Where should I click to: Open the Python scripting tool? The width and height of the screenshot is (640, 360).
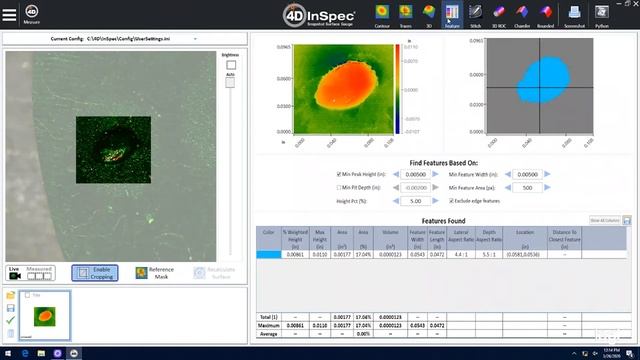[x=602, y=15]
